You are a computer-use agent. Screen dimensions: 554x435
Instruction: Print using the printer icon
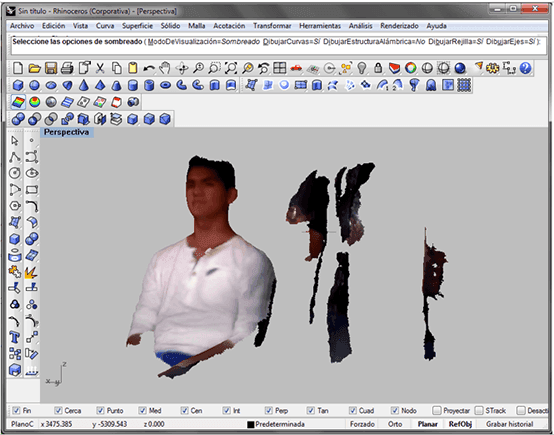[67, 68]
